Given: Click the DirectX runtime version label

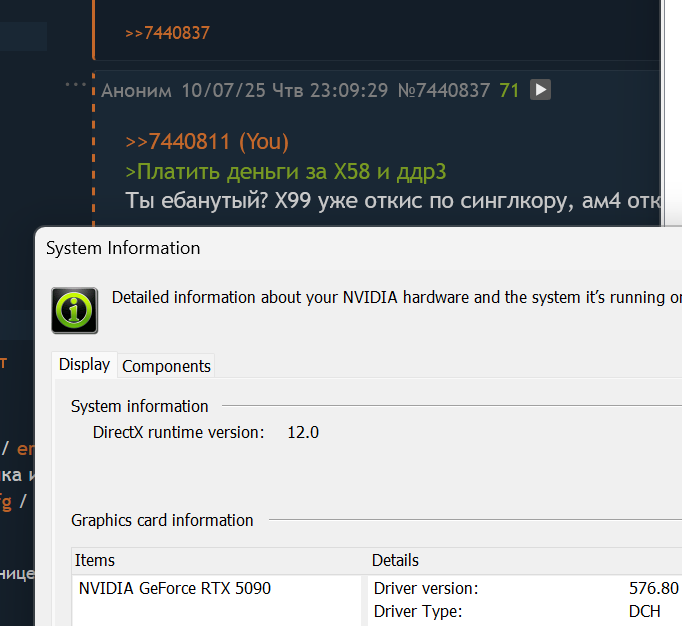Looking at the screenshot, I should point(178,432).
